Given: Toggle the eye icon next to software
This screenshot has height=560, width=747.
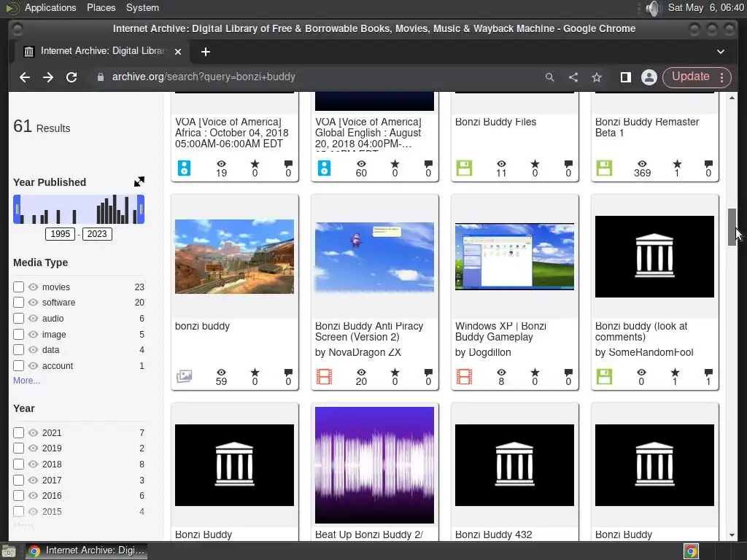Looking at the screenshot, I should click(33, 303).
